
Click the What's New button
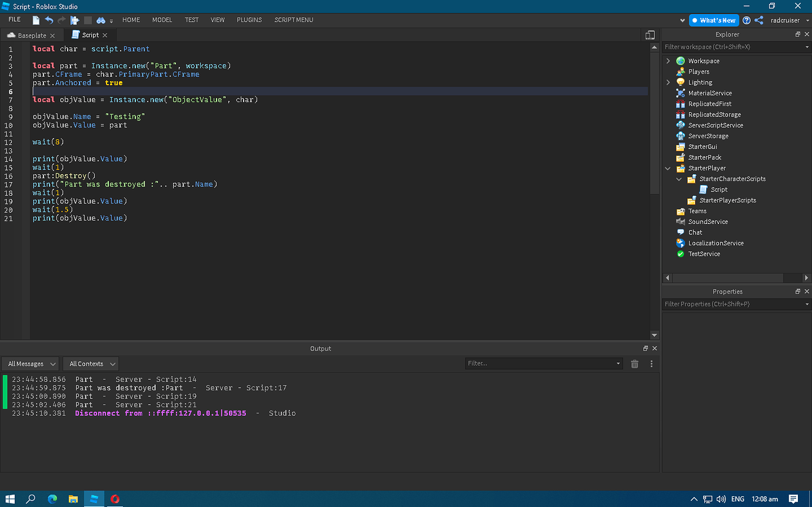coord(714,20)
